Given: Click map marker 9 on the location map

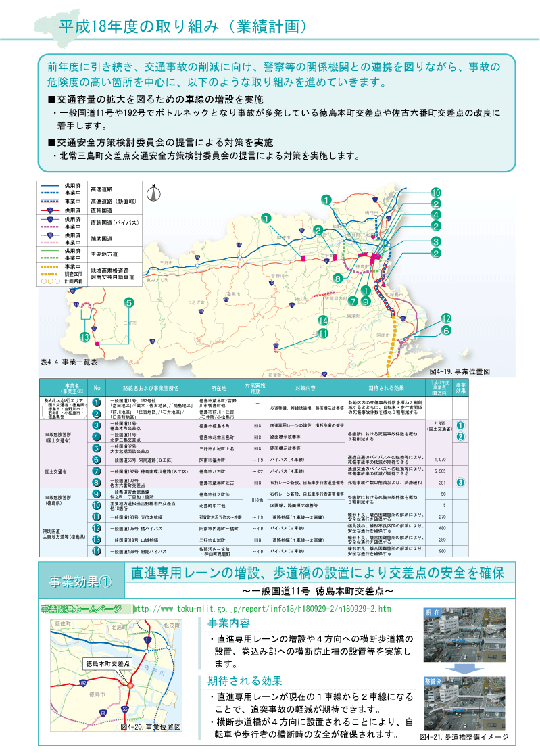Looking at the screenshot, I should [366, 302].
